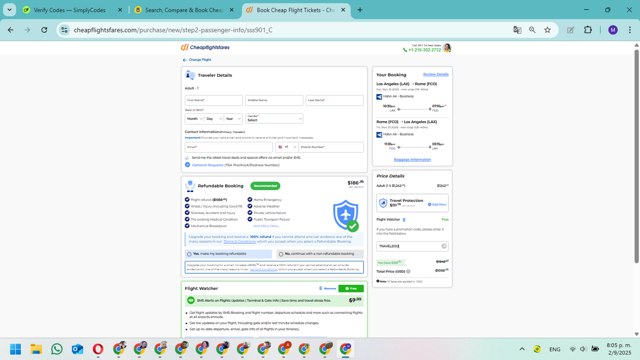
Task: Open the Day dropdown for date of birth
Action: [x=214, y=119]
